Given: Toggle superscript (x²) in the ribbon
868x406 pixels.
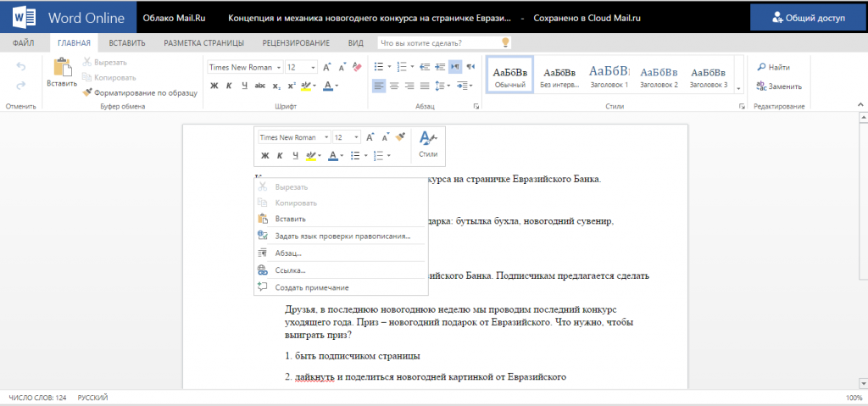Looking at the screenshot, I should pos(292,86).
